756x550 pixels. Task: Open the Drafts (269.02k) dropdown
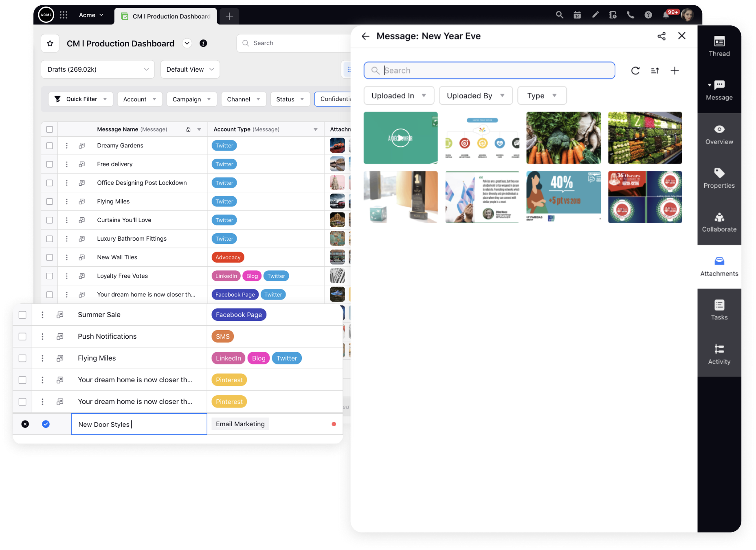[98, 70]
